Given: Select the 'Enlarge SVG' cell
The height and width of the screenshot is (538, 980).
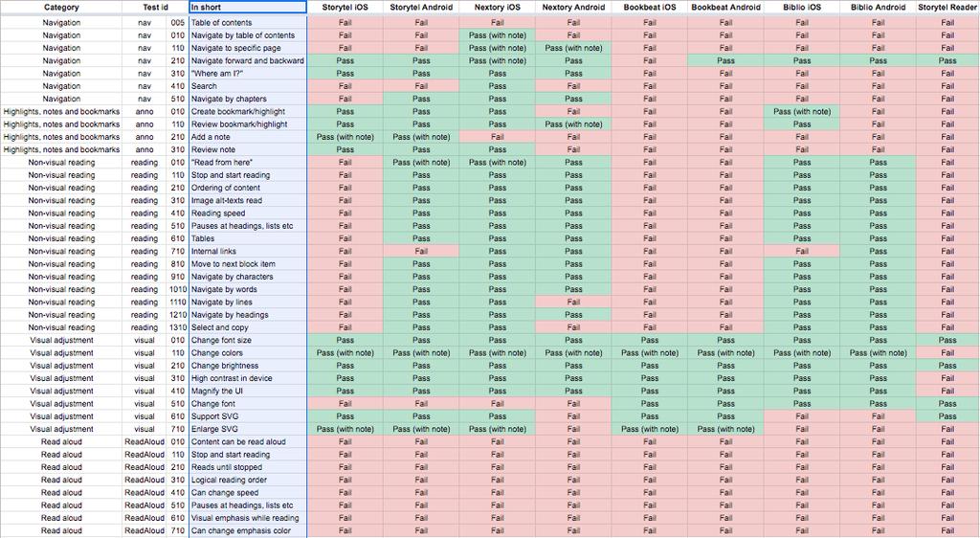Looking at the screenshot, I should click(248, 429).
